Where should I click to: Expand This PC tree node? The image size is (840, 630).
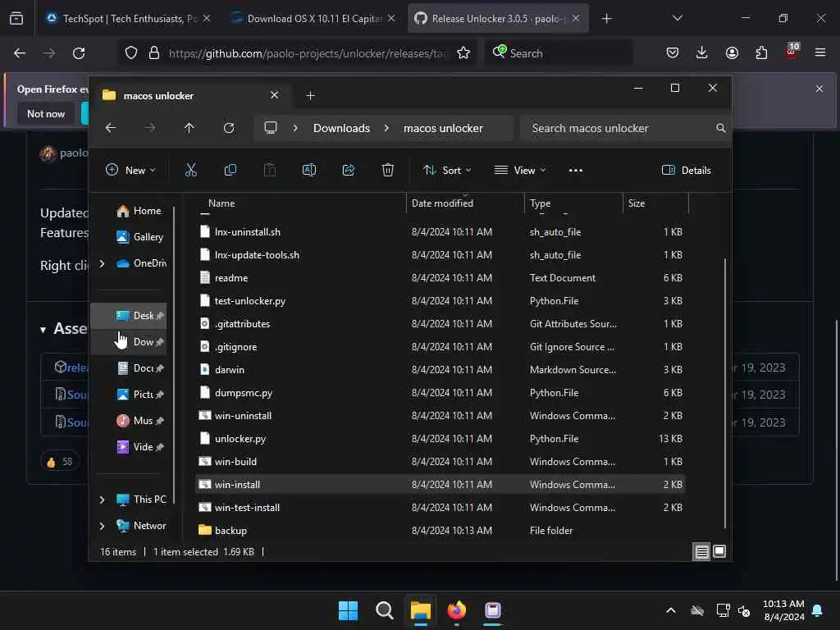tap(102, 500)
